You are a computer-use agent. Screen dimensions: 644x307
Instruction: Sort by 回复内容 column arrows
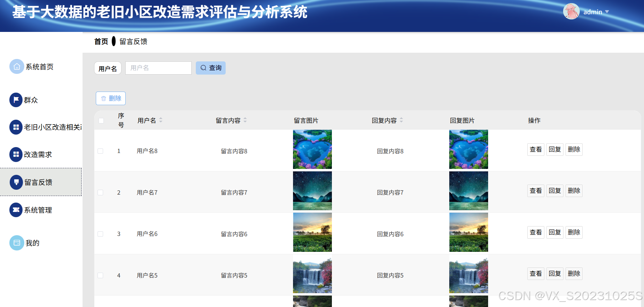pos(401,120)
